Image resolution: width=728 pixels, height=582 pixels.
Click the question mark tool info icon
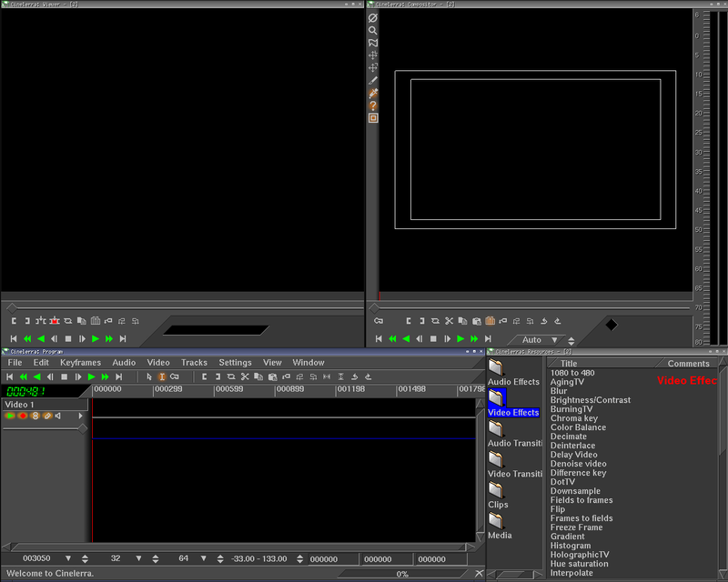[x=373, y=105]
